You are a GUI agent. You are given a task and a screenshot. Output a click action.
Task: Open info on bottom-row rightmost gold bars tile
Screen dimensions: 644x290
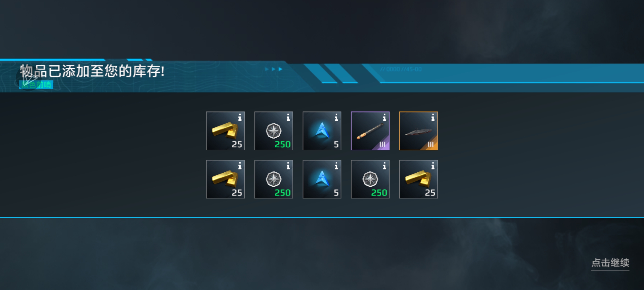click(432, 166)
